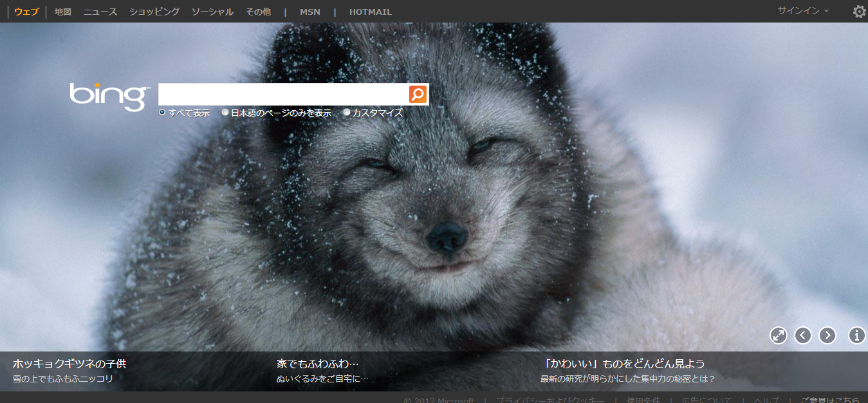
Task: Focus the Bing search text box
Action: (283, 94)
